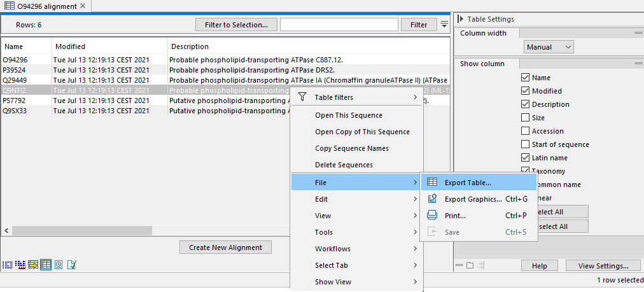Click the Table filters funnel icon in context menu
This screenshot has width=644, height=292.
[302, 97]
